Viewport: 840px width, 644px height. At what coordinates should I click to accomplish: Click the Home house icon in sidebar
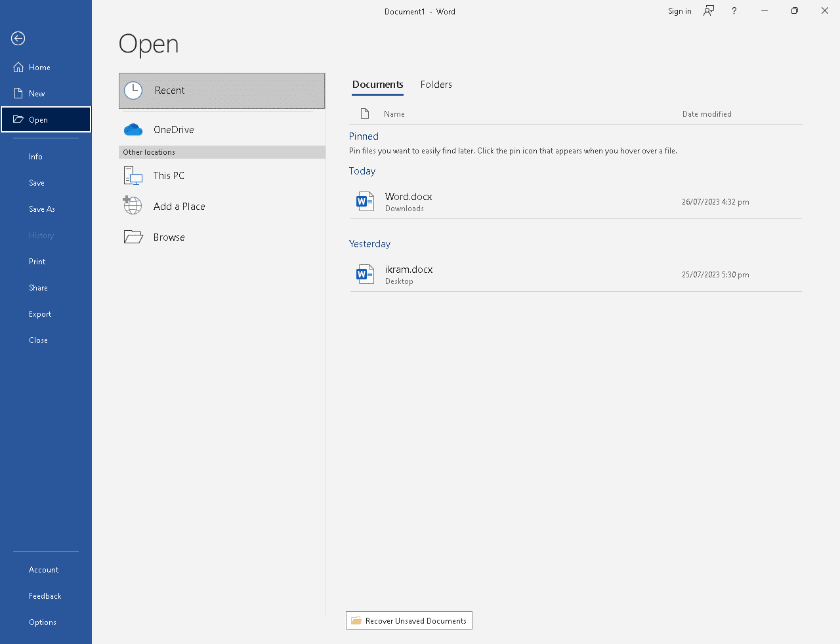[x=18, y=68]
